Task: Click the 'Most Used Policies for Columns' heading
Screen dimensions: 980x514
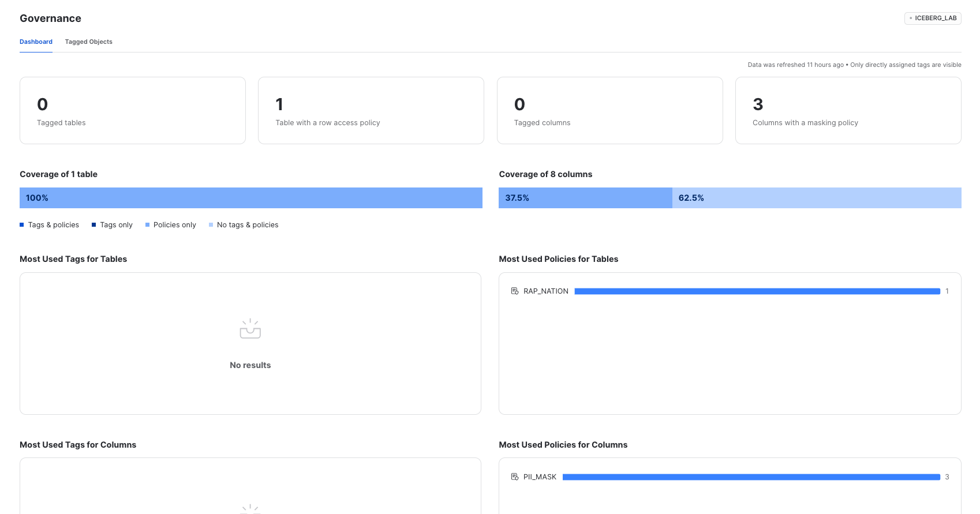Action: [x=563, y=445]
